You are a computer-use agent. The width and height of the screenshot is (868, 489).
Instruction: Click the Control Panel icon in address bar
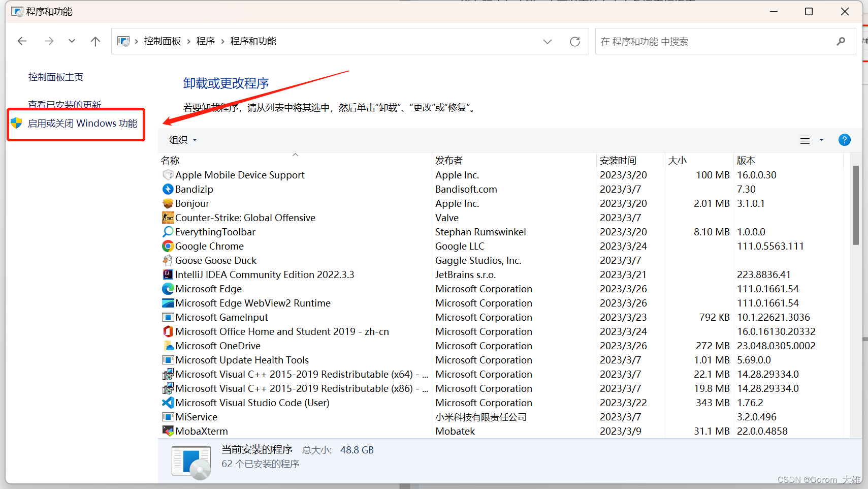tap(123, 41)
